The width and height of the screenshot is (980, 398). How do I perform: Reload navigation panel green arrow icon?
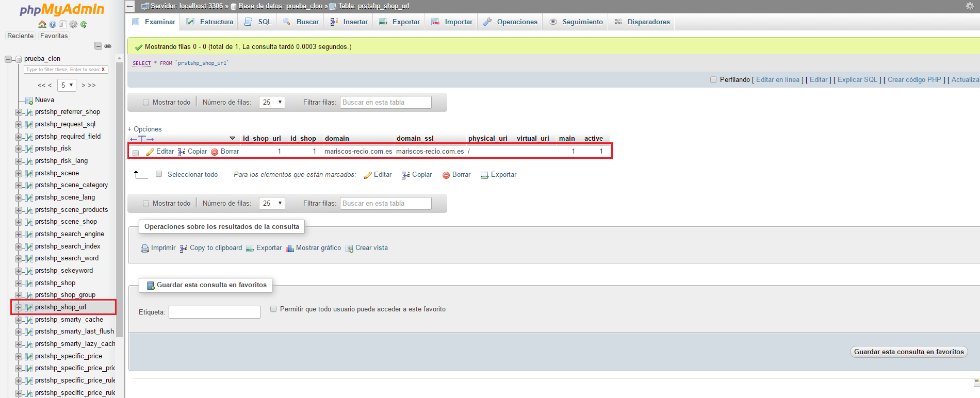tap(84, 24)
